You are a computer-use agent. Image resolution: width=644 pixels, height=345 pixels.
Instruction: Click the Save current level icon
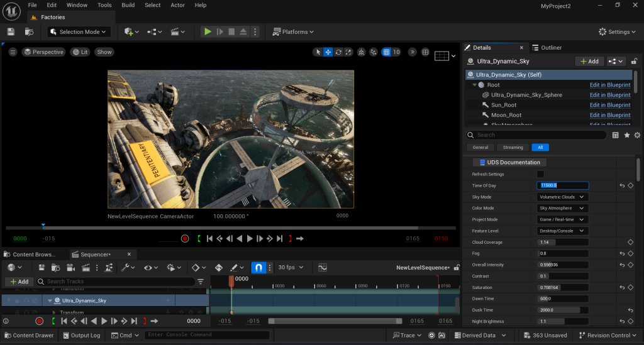[x=11, y=31]
